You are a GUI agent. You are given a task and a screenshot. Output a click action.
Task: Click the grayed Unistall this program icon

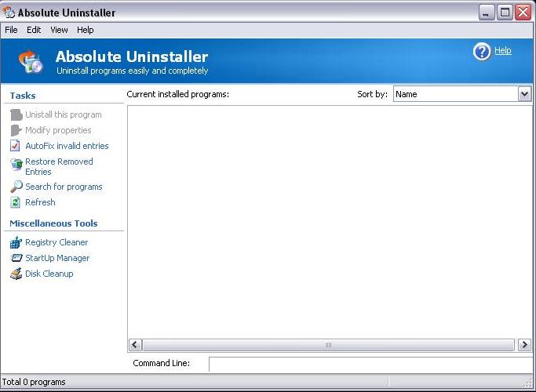[x=16, y=114]
